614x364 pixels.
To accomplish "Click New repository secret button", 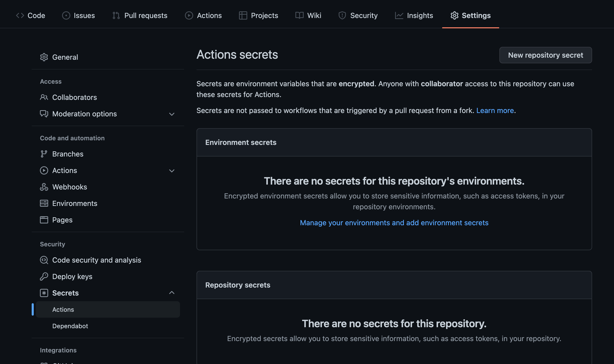I will pyautogui.click(x=545, y=55).
